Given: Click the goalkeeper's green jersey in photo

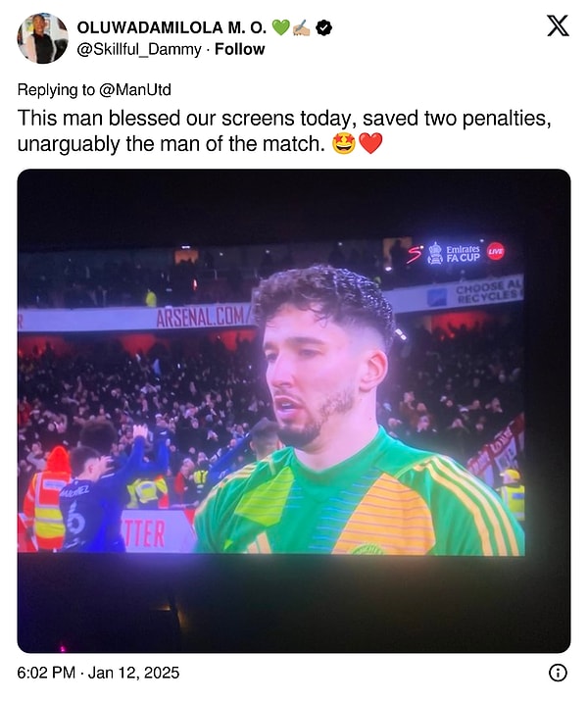Looking at the screenshot, I should coord(358,499).
